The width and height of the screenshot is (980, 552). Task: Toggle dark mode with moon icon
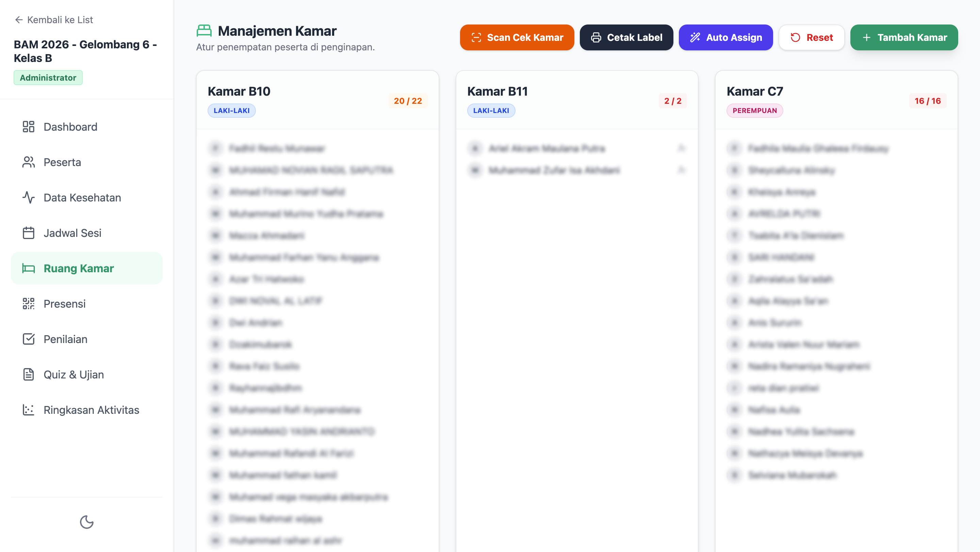point(87,522)
